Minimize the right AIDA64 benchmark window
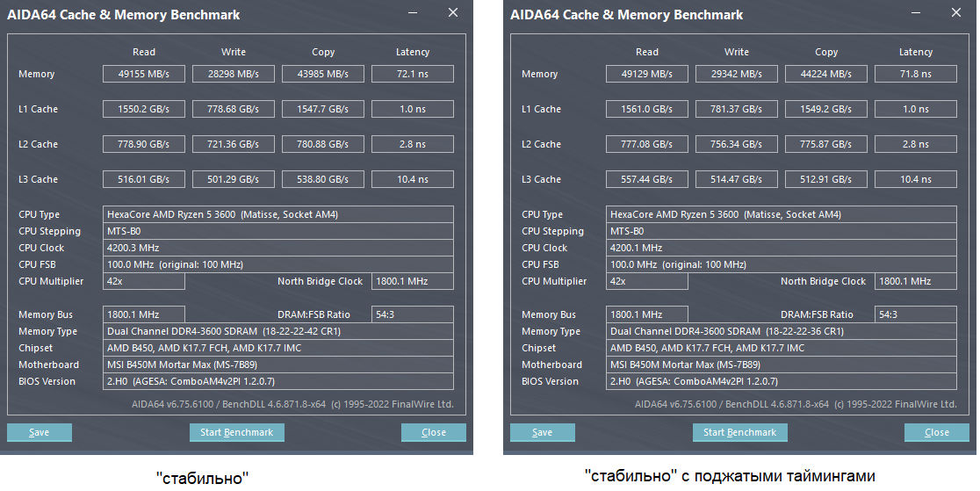 coord(918,14)
